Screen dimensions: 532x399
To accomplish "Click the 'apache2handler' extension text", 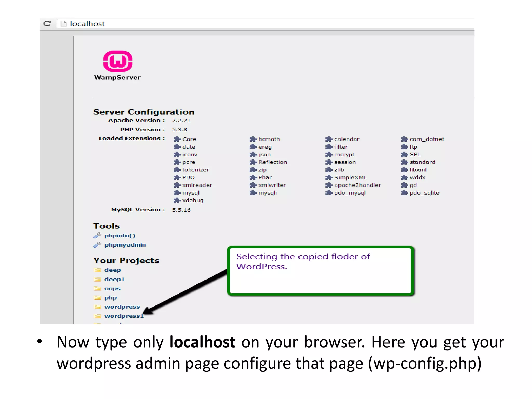I will click(358, 185).
